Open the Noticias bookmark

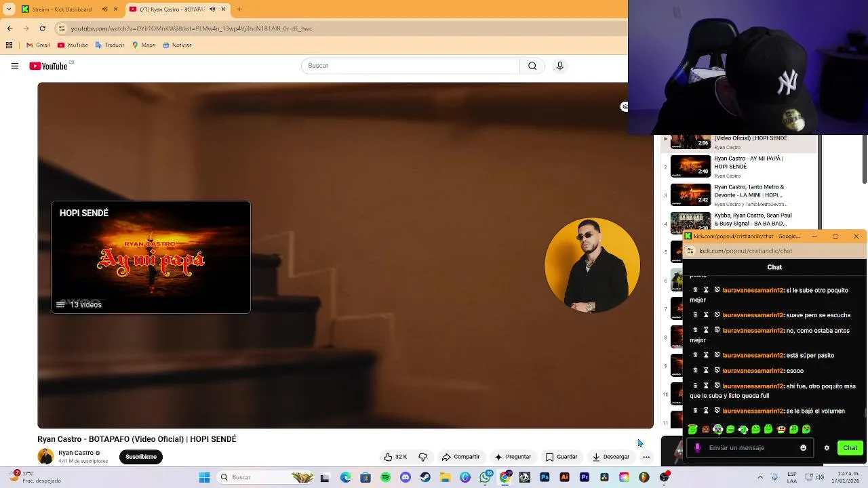pyautogui.click(x=177, y=45)
